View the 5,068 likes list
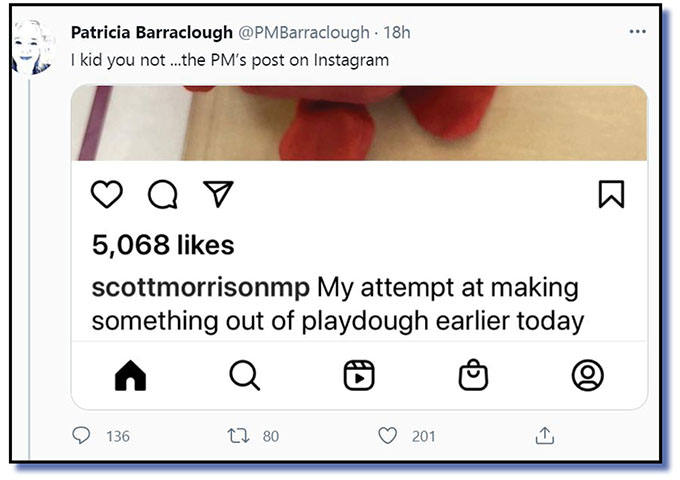Image resolution: width=680 pixels, height=480 pixels. coord(163,245)
